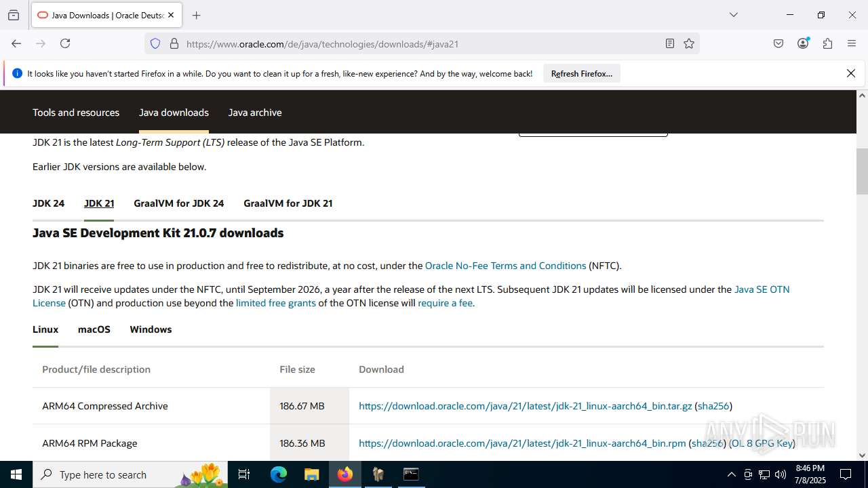Open the OL 8 GPG Key link
868x488 pixels.
pyautogui.click(x=761, y=443)
